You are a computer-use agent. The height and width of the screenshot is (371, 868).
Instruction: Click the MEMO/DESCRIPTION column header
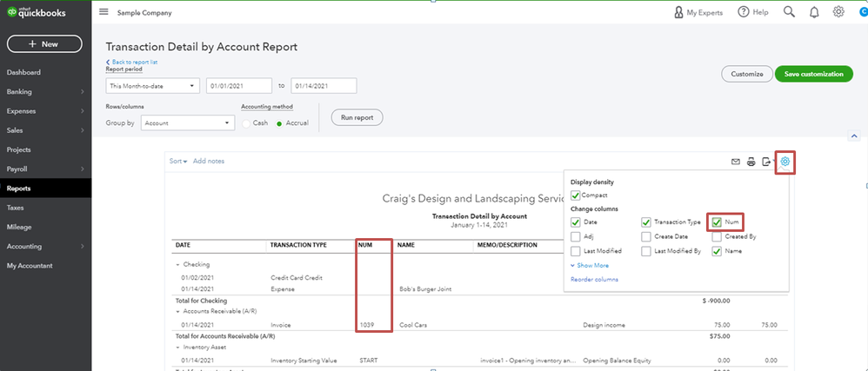[509, 245]
